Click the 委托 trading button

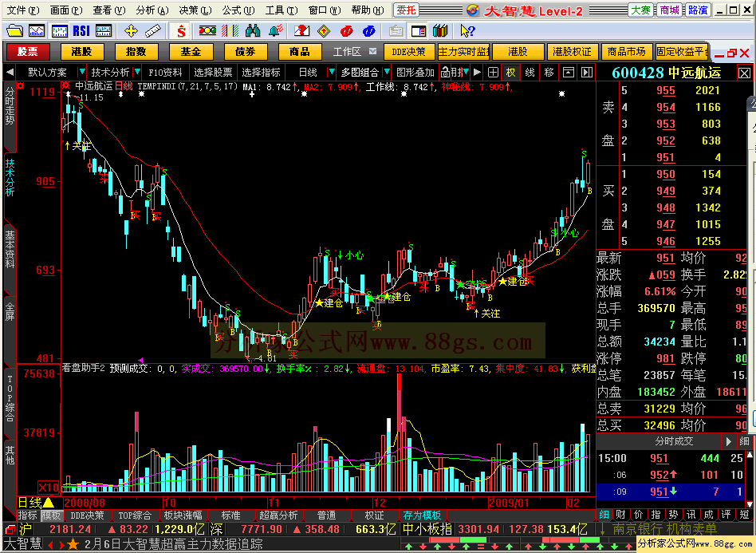tap(407, 10)
